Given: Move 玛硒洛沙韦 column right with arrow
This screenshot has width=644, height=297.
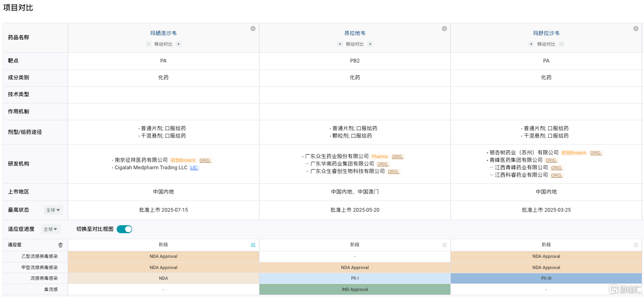Looking at the screenshot, I should pos(179,44).
